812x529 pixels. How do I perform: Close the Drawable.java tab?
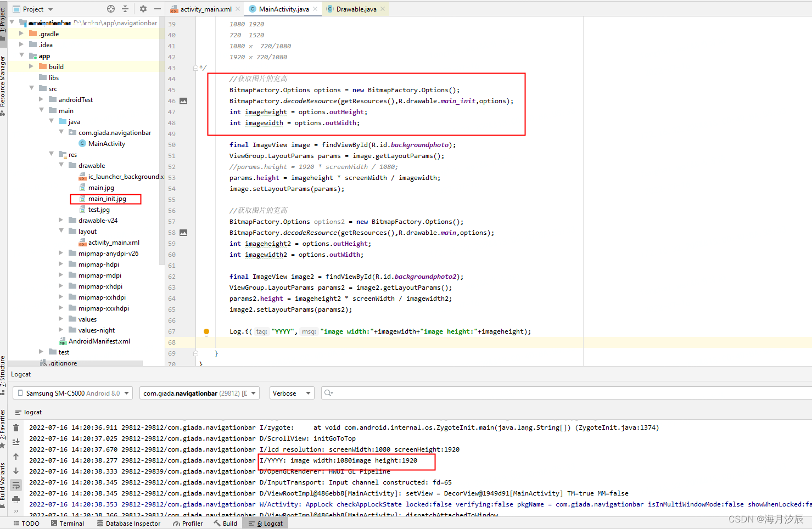[x=383, y=9]
